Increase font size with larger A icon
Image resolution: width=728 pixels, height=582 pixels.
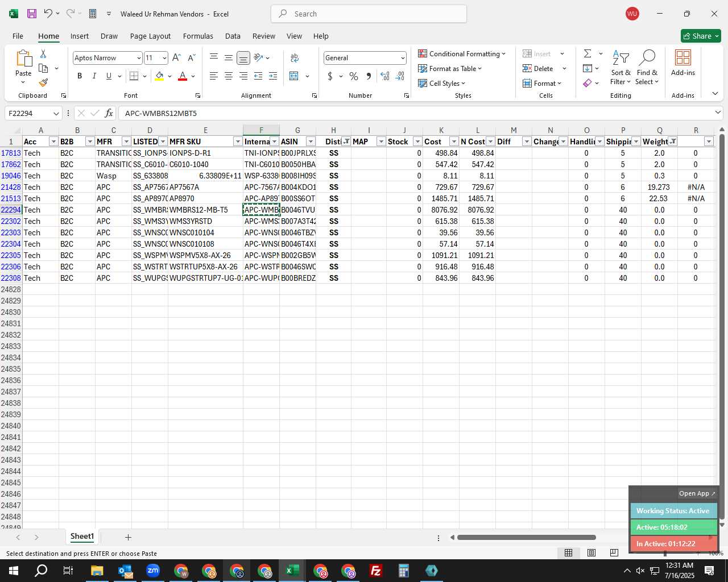(x=176, y=58)
